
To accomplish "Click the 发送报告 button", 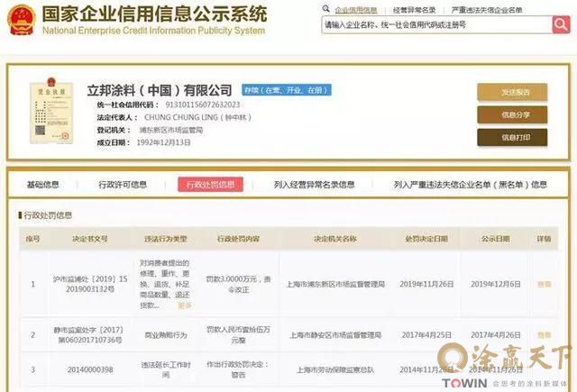I will tap(512, 92).
